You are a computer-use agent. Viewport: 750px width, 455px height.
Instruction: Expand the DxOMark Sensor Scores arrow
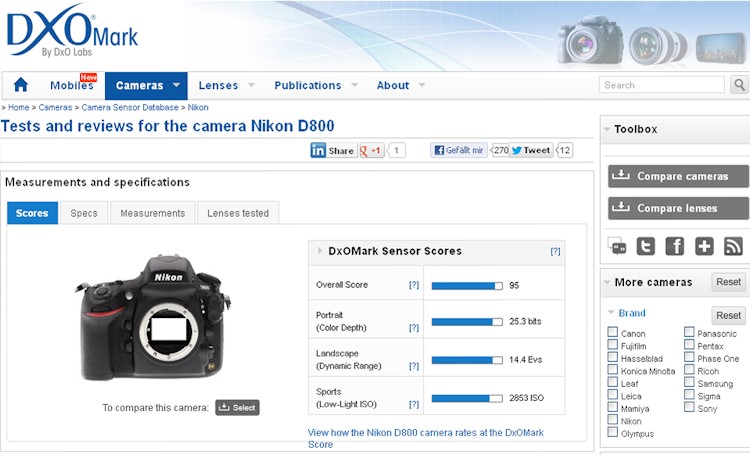[320, 250]
